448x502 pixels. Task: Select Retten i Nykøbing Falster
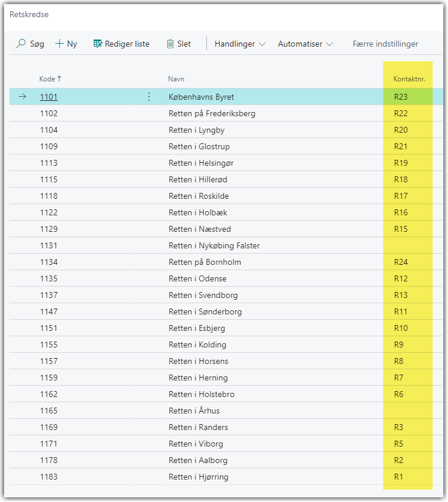click(214, 245)
